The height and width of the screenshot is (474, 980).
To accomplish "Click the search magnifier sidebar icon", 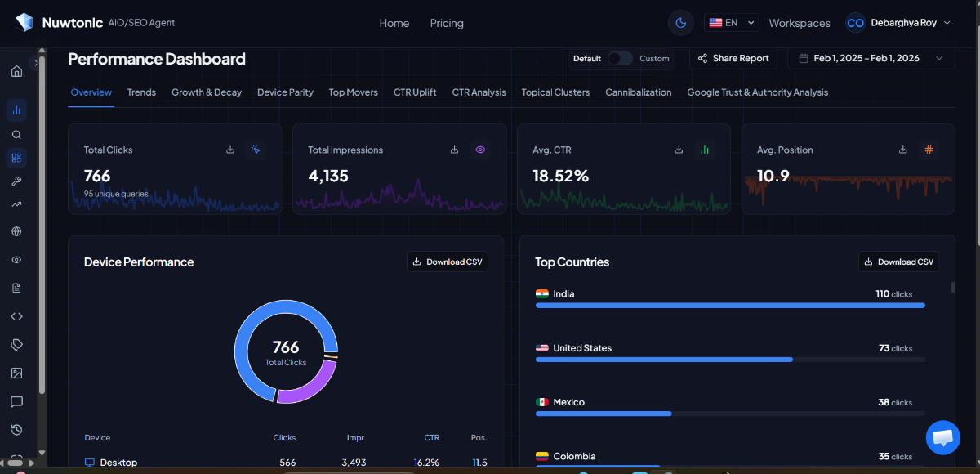I will click(16, 135).
